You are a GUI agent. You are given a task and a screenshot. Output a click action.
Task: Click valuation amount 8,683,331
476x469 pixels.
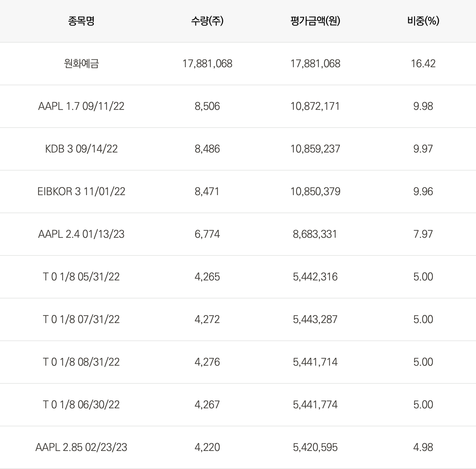click(315, 234)
